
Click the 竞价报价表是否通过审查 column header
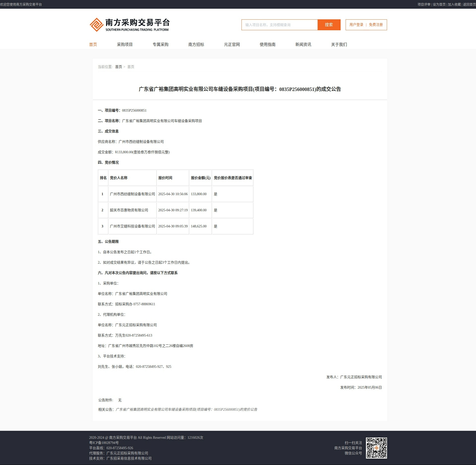233,178
